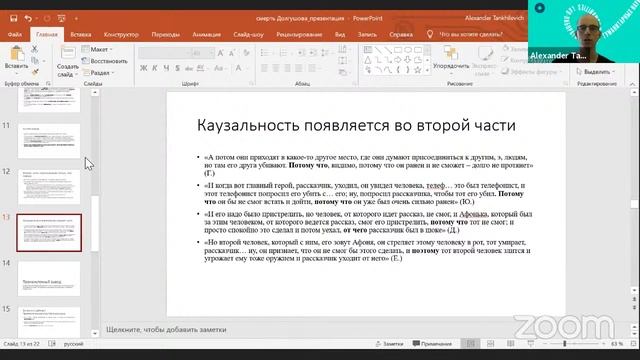Click the Упорядочить (Arrange) button
The width and height of the screenshot is (640, 360).
pos(451,59)
